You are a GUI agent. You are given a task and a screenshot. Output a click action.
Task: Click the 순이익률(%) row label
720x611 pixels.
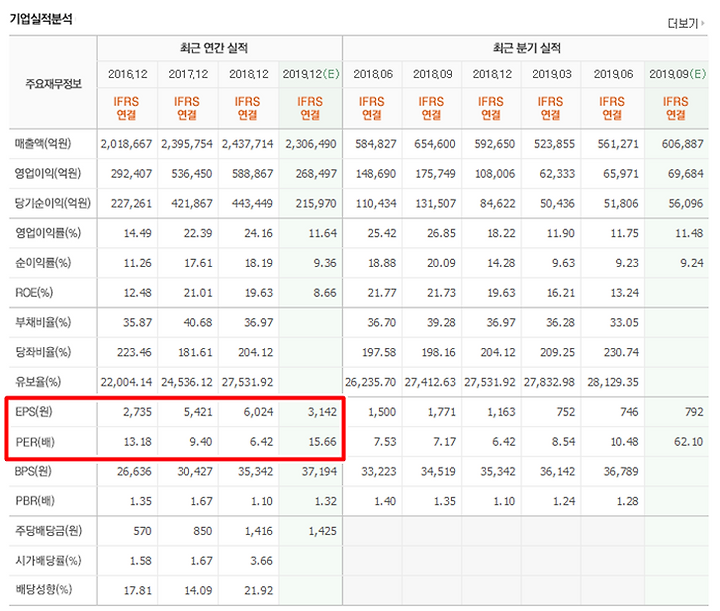tap(43, 263)
